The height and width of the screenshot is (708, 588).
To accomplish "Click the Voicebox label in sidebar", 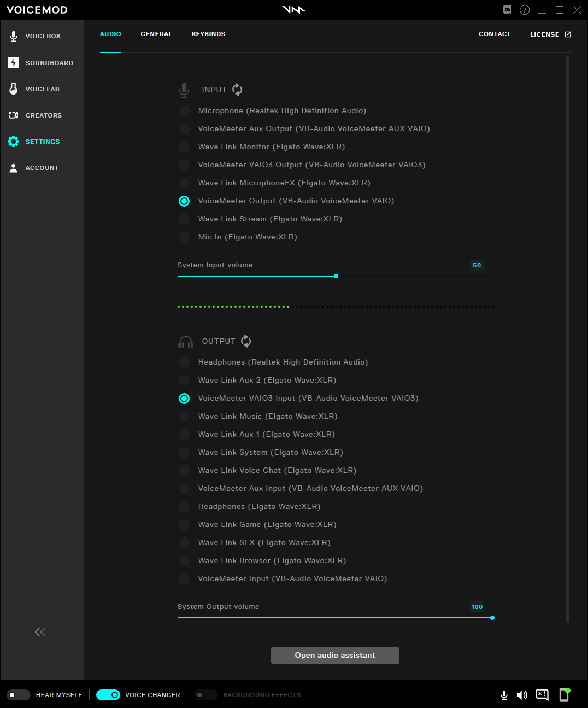I will point(43,36).
